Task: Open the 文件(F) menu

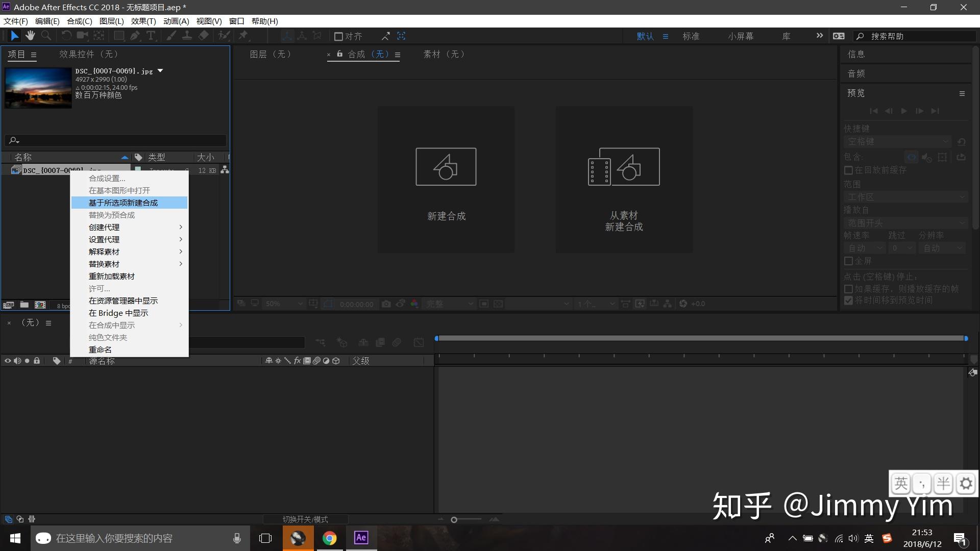Action: 16,21
